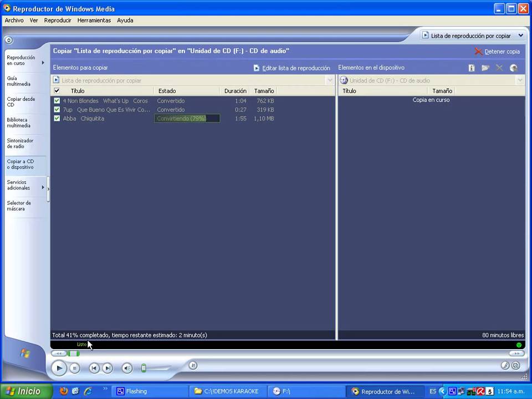The height and width of the screenshot is (399, 532).
Task: Skip to the previous track
Action: (94, 368)
